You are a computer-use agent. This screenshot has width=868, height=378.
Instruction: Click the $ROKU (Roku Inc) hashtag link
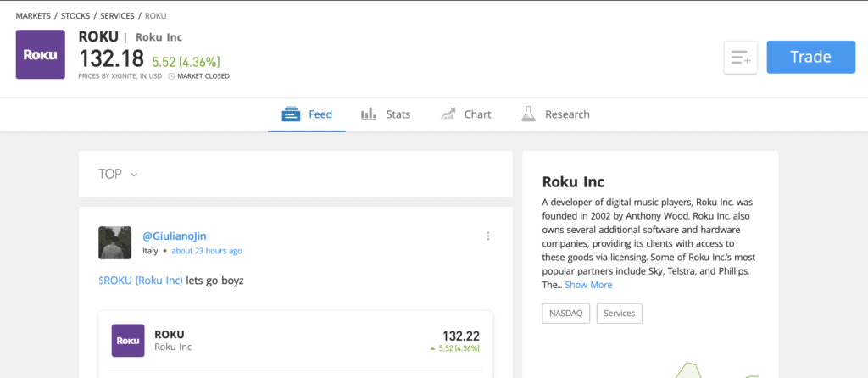[141, 281]
